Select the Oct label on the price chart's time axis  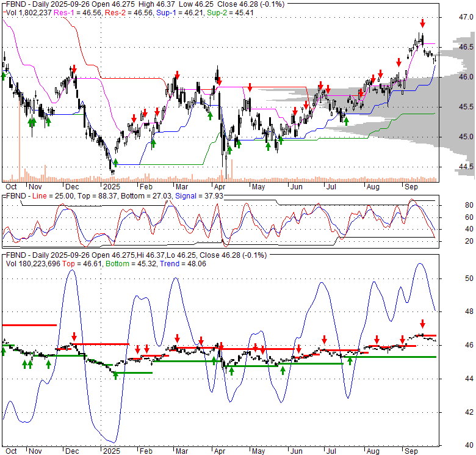tap(11, 187)
